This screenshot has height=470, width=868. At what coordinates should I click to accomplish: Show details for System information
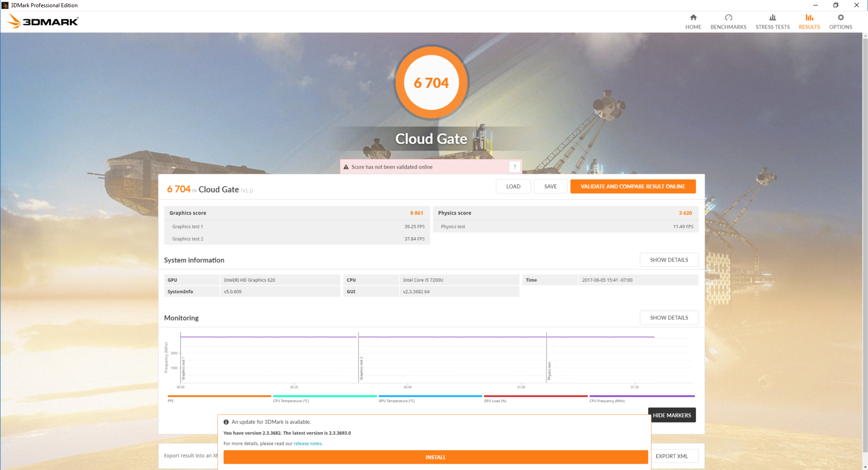point(669,260)
